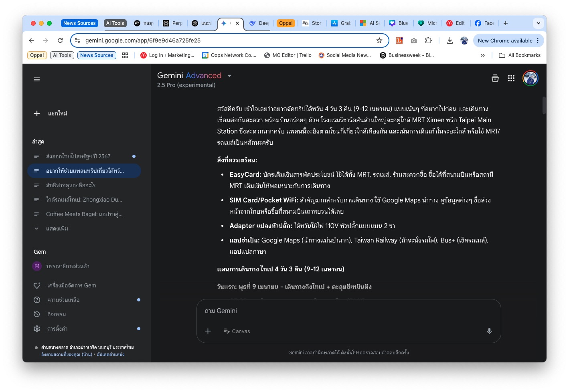The width and height of the screenshot is (569, 392).
Task: Open the Gemini hamburger main menu
Action: tap(37, 79)
